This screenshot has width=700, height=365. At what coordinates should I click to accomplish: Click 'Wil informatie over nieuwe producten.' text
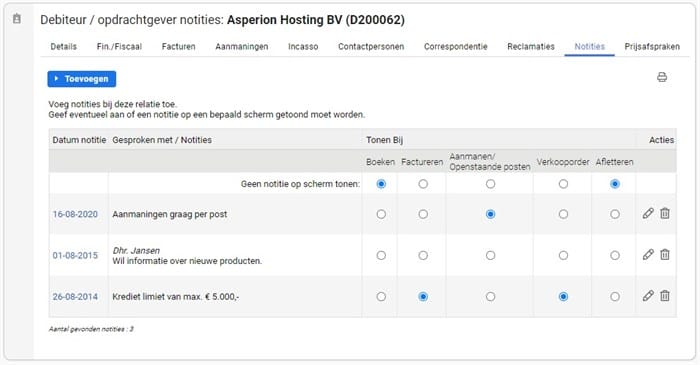click(187, 261)
